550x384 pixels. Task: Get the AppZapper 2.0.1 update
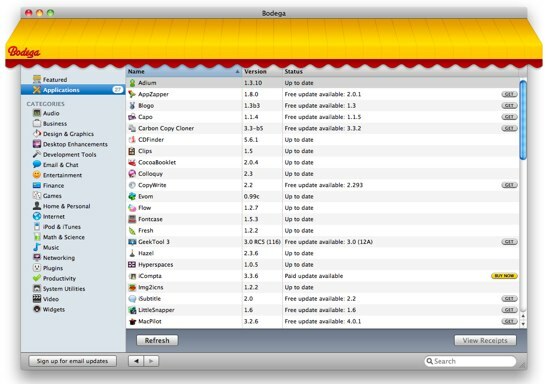(509, 94)
